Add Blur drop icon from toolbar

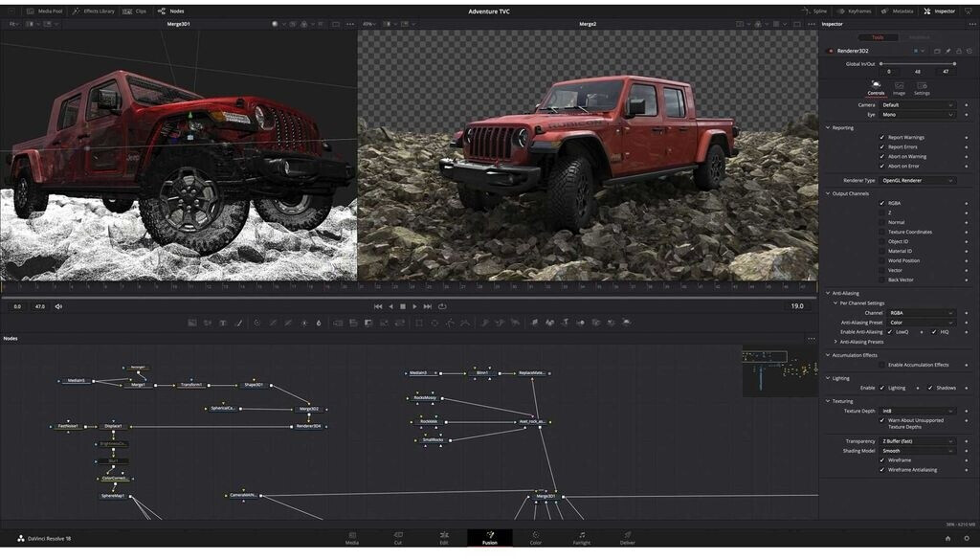pos(319,323)
